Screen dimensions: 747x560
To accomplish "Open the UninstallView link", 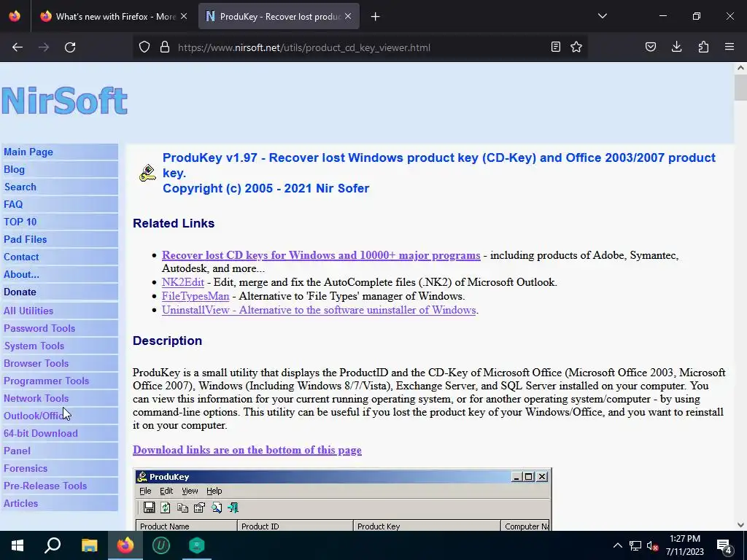I will point(319,310).
